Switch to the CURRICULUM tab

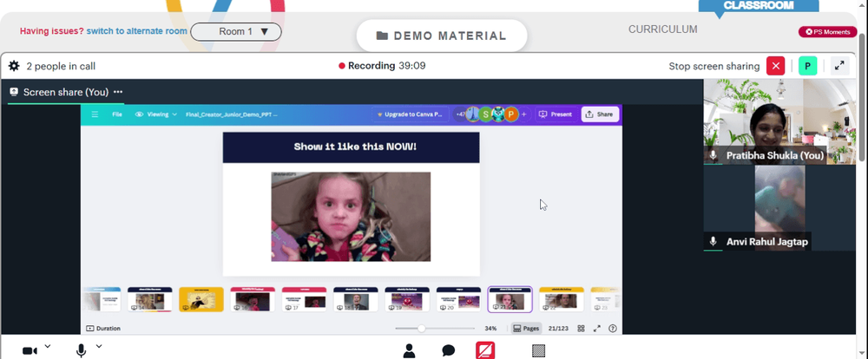662,29
